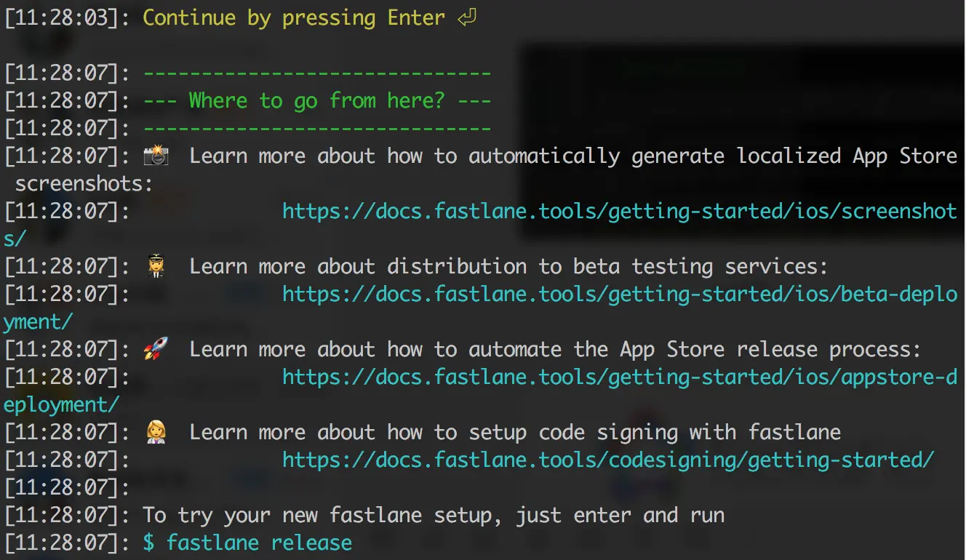Click the return-arrow symbol after "Enter"
This screenshot has height=560, width=966.
point(466,18)
